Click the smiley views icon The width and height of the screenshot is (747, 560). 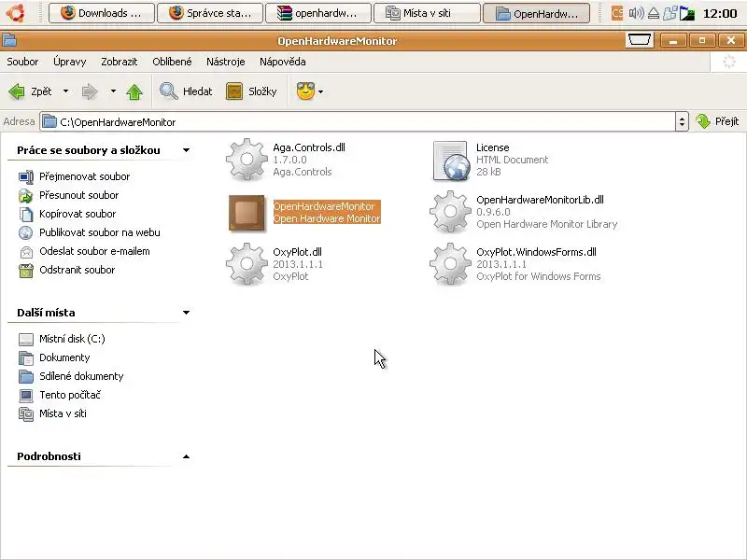(x=305, y=91)
